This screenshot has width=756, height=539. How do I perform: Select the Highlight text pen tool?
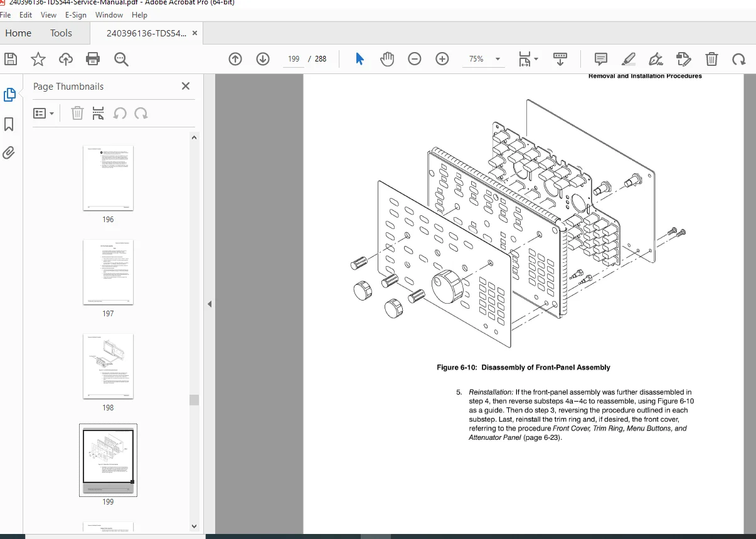pos(629,59)
